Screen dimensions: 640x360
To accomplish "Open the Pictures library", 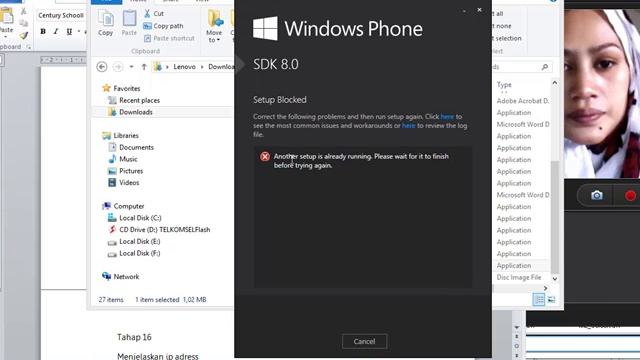I will pos(125,171).
